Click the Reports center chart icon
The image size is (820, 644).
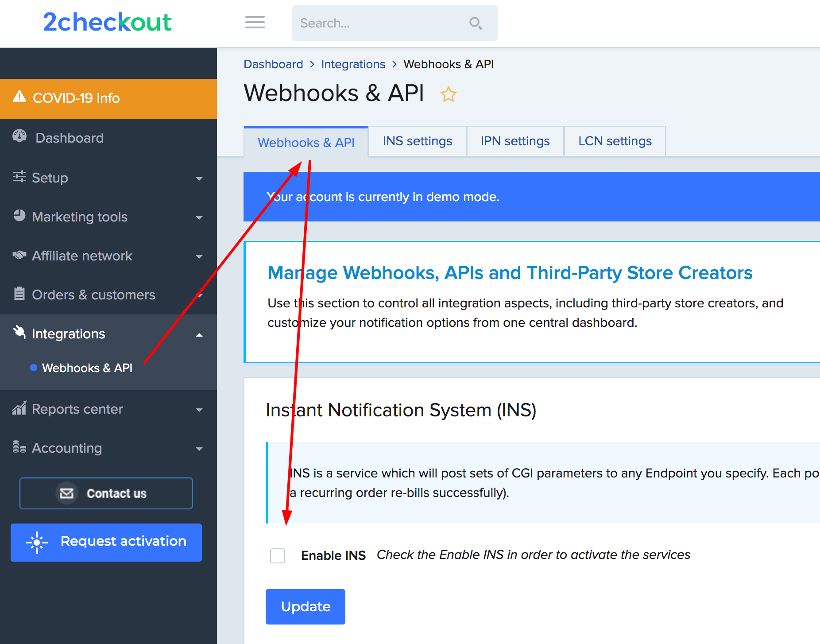point(19,408)
